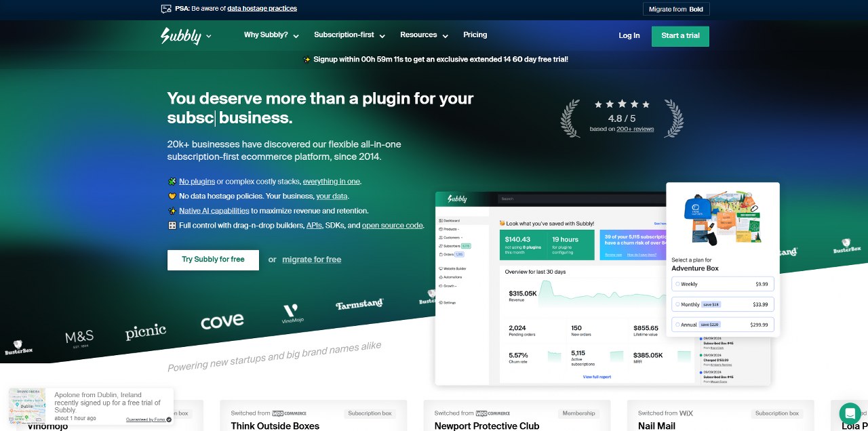Image resolution: width=868 pixels, height=431 pixels.
Task: Click the APIs link
Action: pyautogui.click(x=314, y=226)
